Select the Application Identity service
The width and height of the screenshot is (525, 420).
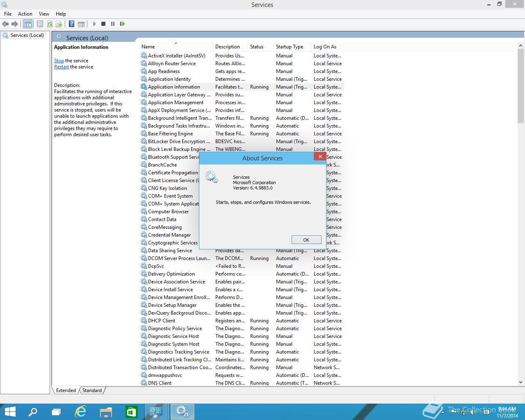pos(242,79)
